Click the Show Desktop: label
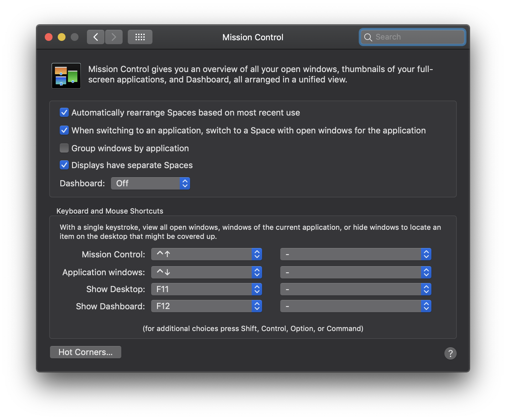506x420 pixels. (x=116, y=289)
